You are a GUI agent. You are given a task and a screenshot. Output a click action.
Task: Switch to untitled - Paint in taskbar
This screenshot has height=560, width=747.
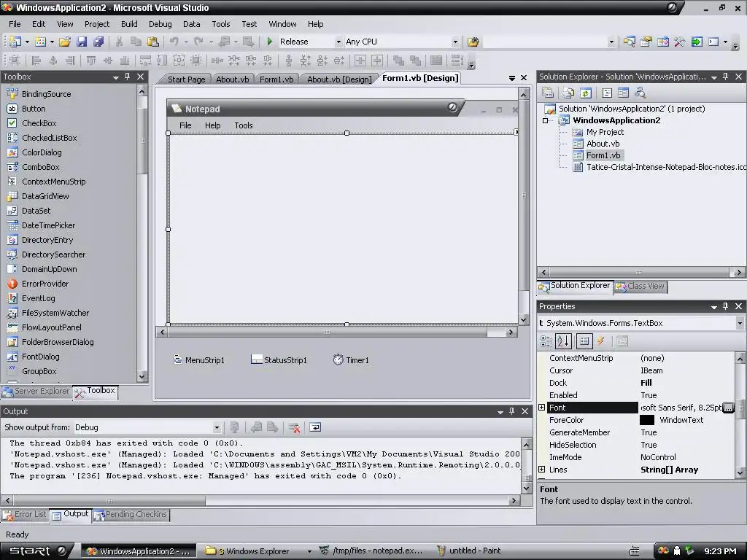(469, 551)
